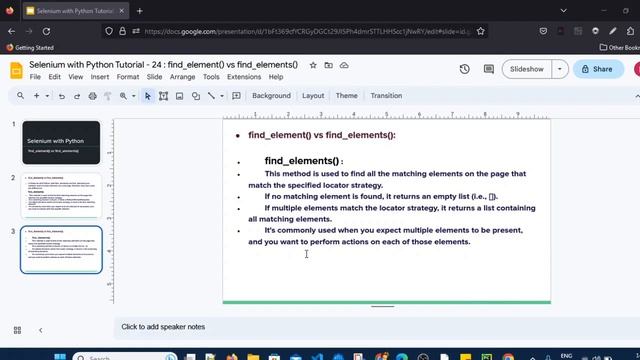Add a comment toolbar icon
Screen dimensions: 640x360
(x=236, y=96)
